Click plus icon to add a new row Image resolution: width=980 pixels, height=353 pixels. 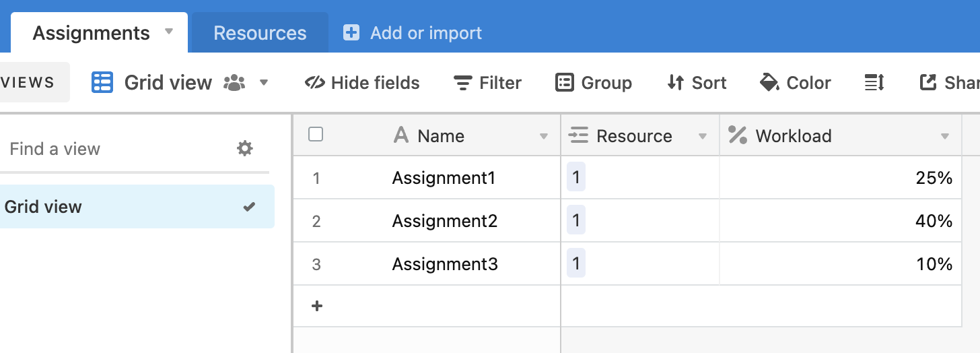[317, 306]
